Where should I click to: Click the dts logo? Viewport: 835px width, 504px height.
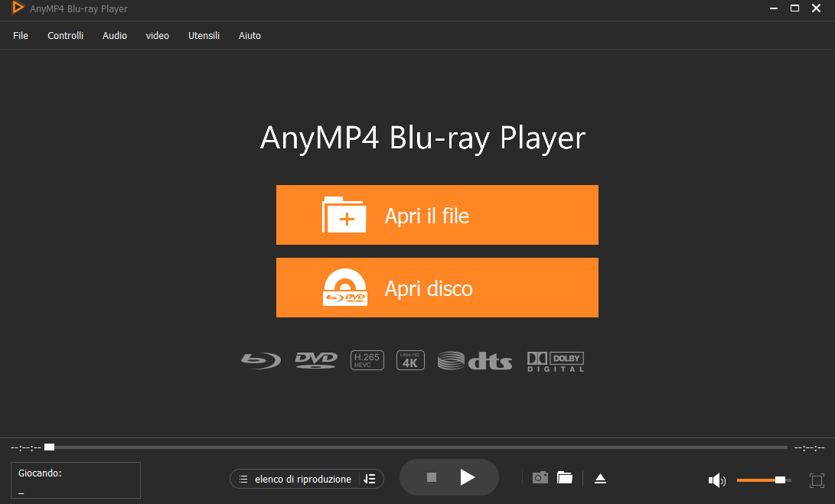[475, 361]
